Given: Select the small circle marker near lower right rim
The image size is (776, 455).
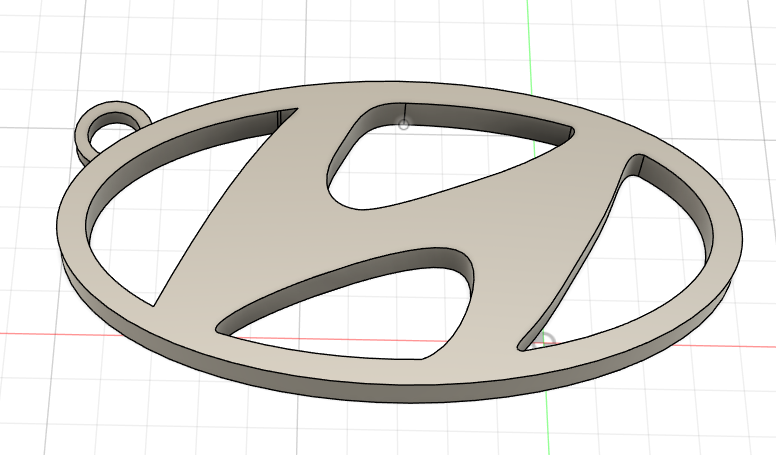Looking at the screenshot, I should click(546, 341).
